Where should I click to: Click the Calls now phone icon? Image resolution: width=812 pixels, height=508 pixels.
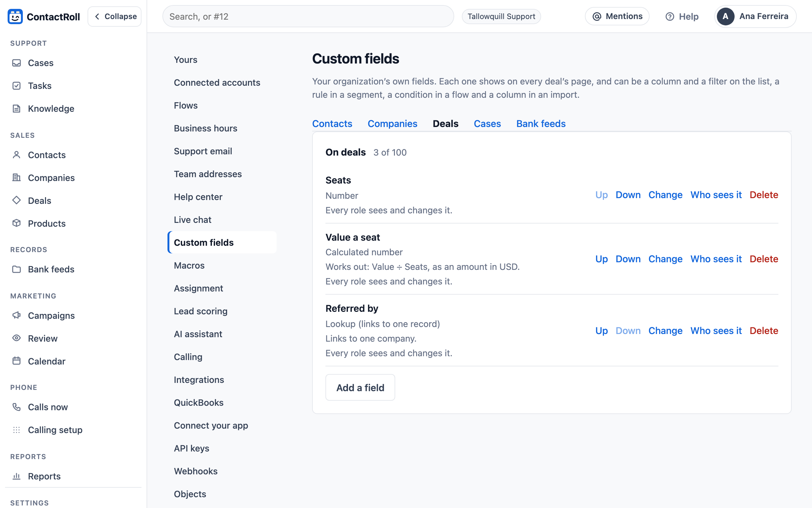[x=16, y=407]
